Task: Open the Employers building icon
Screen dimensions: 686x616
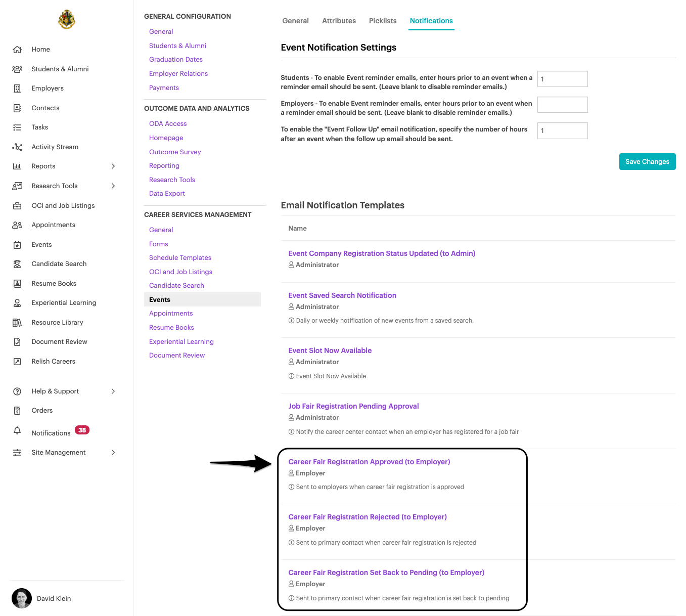Action: 17,89
